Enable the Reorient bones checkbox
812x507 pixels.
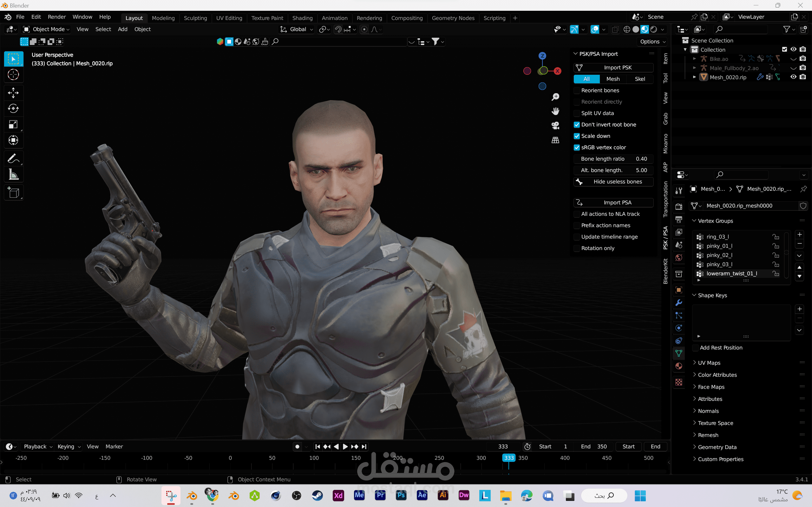(x=577, y=91)
